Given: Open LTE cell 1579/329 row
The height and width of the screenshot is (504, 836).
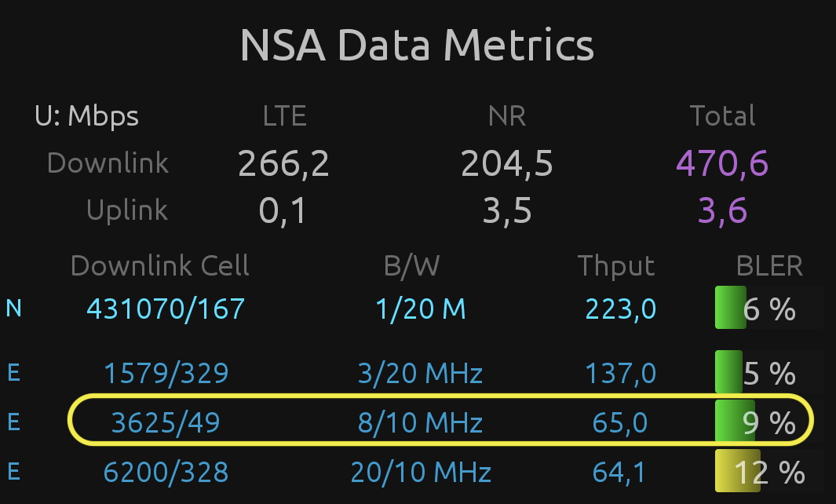Looking at the screenshot, I should [x=166, y=373].
